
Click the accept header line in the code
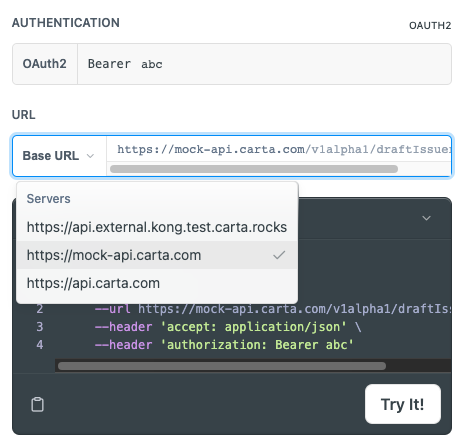228,327
